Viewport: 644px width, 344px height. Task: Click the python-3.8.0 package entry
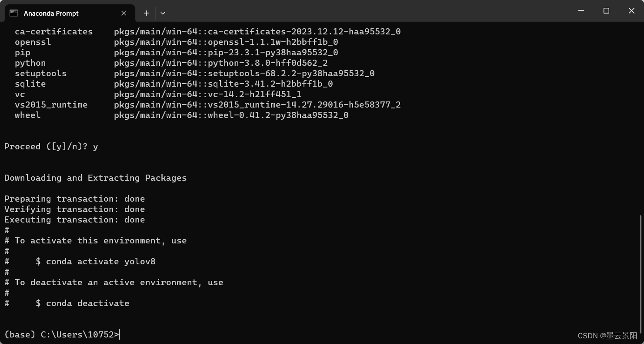[x=220, y=63]
